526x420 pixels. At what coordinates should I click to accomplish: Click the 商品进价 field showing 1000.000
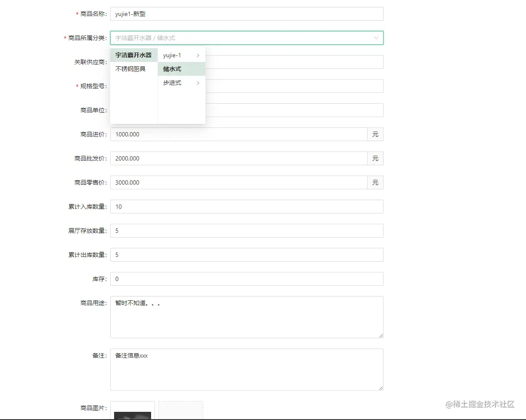tap(238, 134)
